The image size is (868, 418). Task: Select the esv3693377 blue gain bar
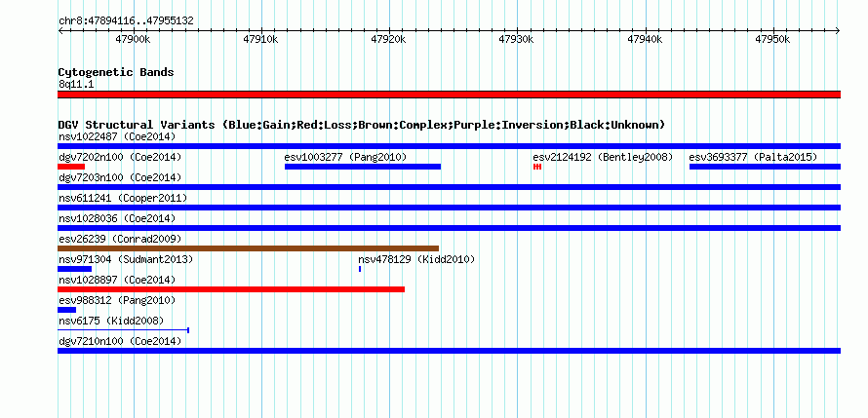(765, 167)
